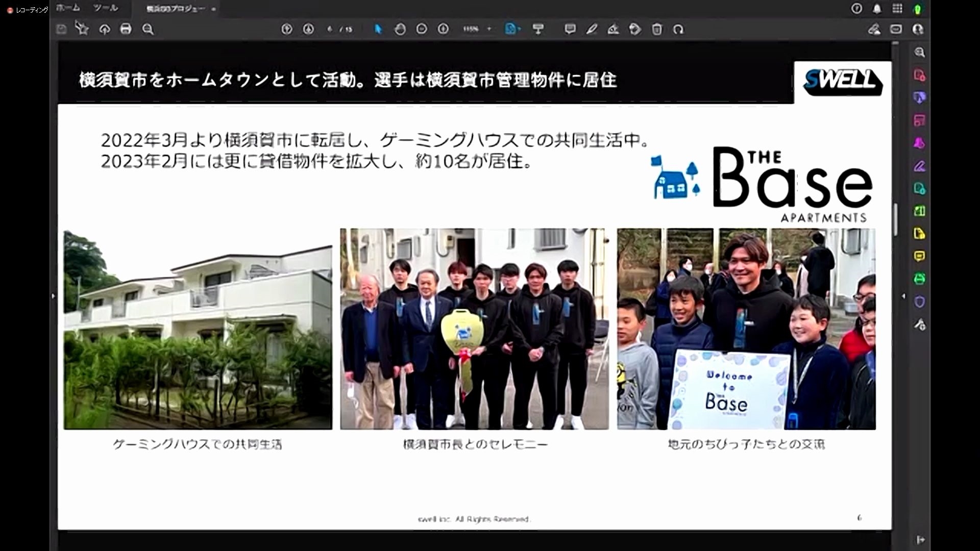Select the hand pan tool

400,29
